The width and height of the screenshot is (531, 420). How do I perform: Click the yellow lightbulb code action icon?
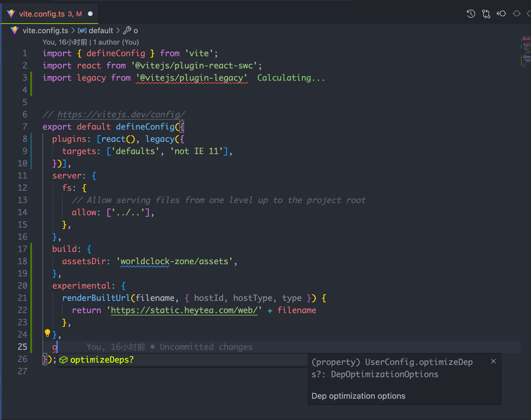tap(47, 333)
